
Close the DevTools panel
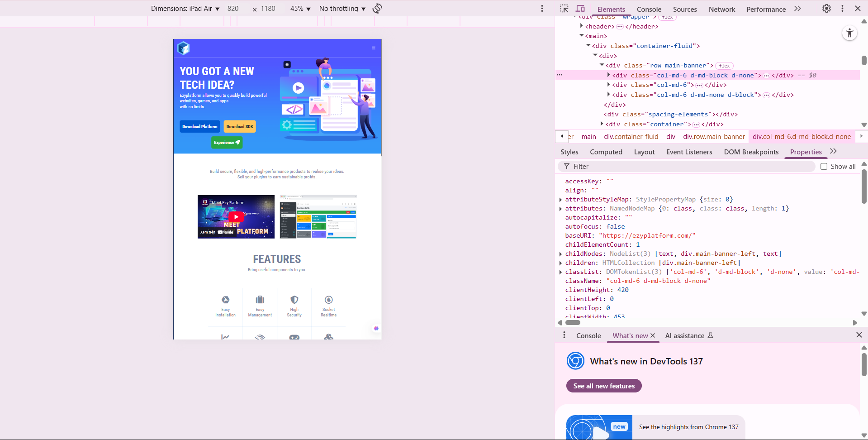[x=858, y=9]
